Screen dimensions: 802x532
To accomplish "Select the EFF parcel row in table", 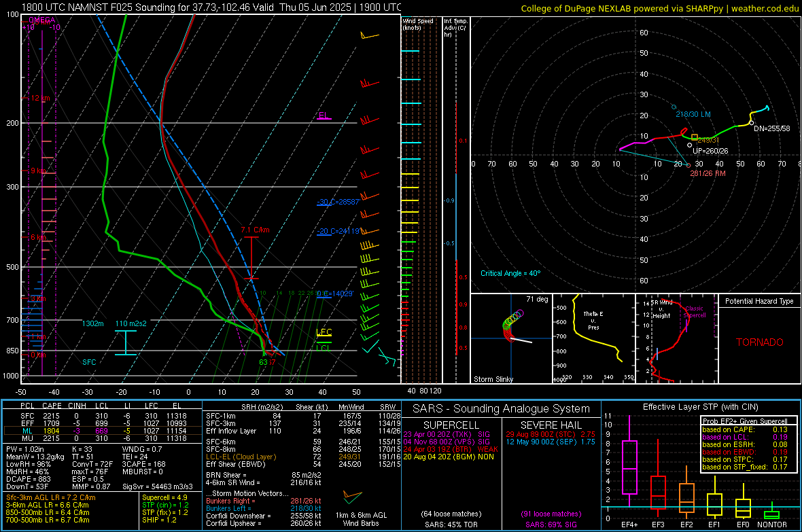I will 103,423.
